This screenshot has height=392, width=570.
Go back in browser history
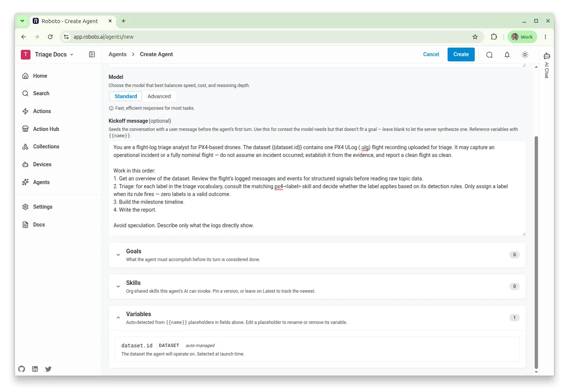click(x=23, y=37)
